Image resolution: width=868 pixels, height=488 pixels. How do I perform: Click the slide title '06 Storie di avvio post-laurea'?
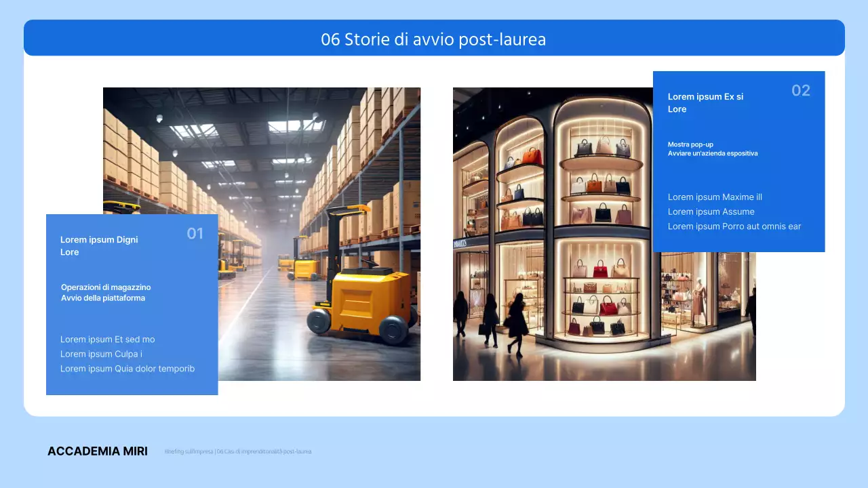(x=433, y=40)
